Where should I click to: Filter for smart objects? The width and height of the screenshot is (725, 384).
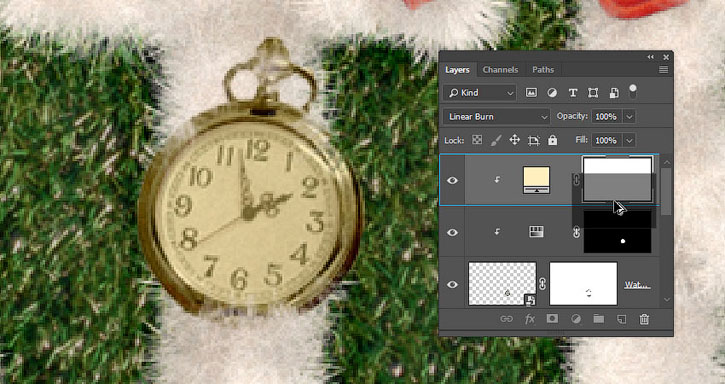(x=614, y=93)
